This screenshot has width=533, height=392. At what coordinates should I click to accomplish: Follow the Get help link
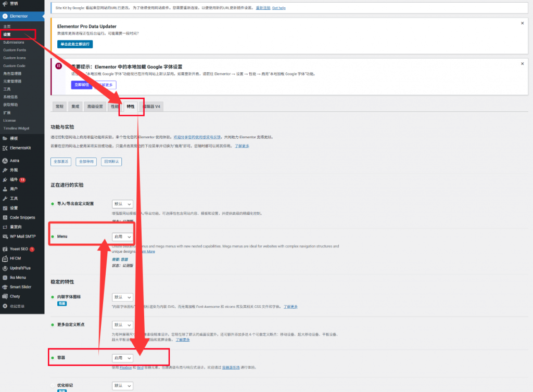(278, 8)
